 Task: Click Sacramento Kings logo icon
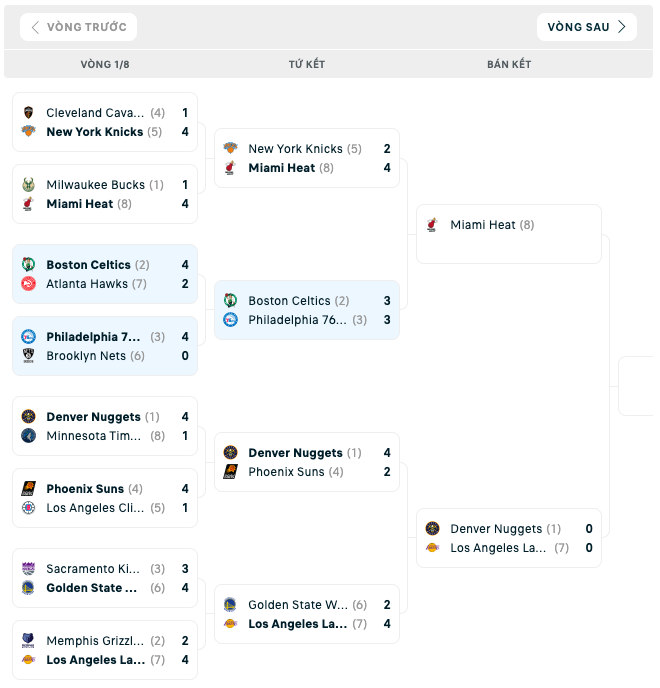coord(29,569)
